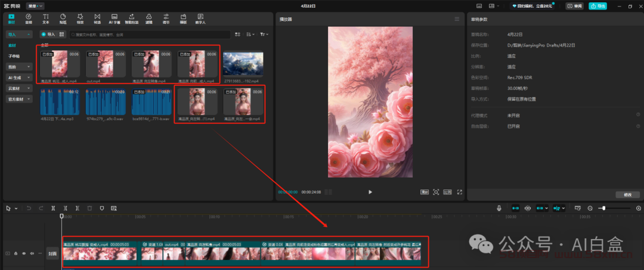
Task: Toggle track visibility eye icon in timeline
Action: 24,253
